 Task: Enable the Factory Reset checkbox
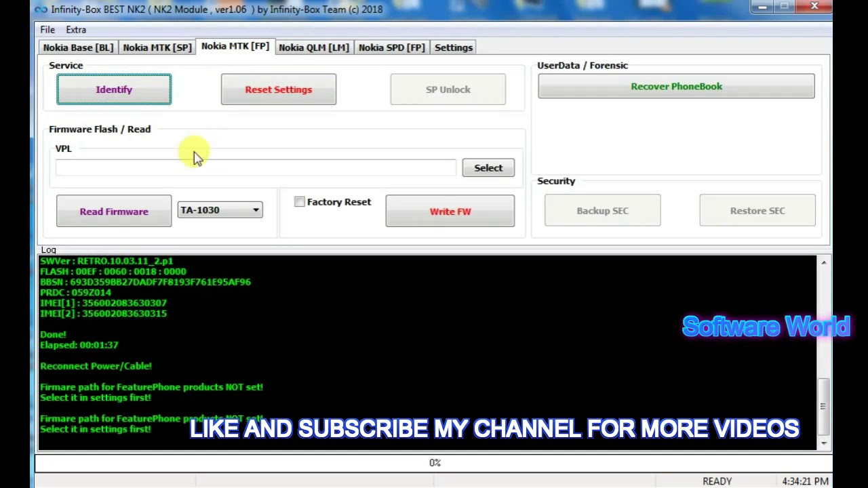300,202
